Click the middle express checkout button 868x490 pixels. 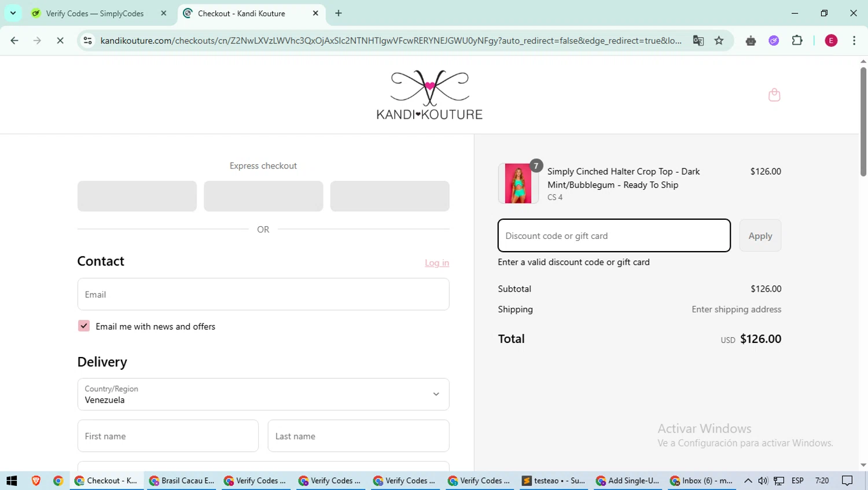pos(263,196)
